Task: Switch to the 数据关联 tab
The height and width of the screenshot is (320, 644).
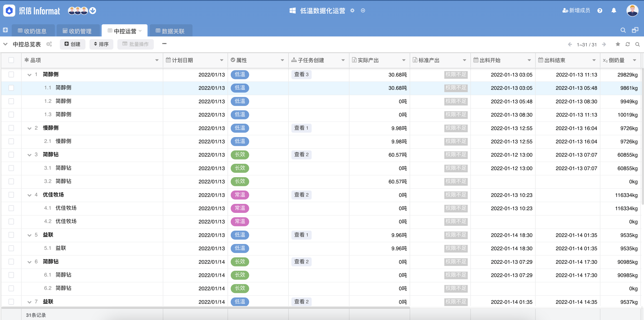Action: click(171, 31)
